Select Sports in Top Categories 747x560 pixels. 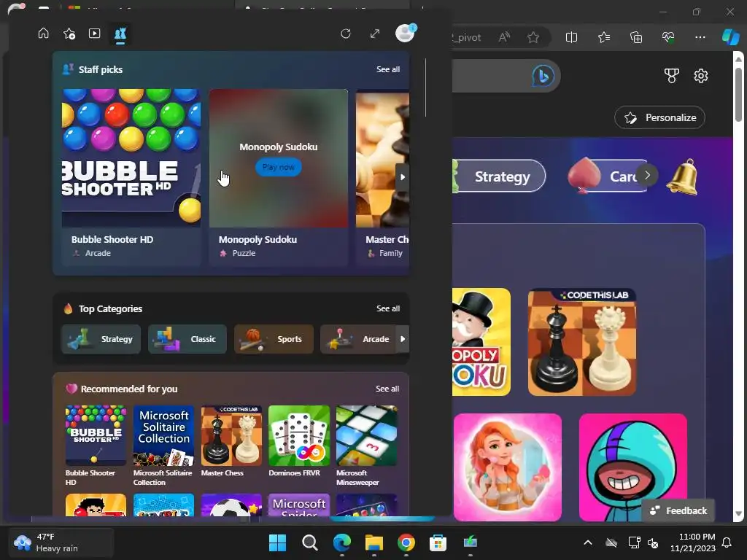coord(274,339)
